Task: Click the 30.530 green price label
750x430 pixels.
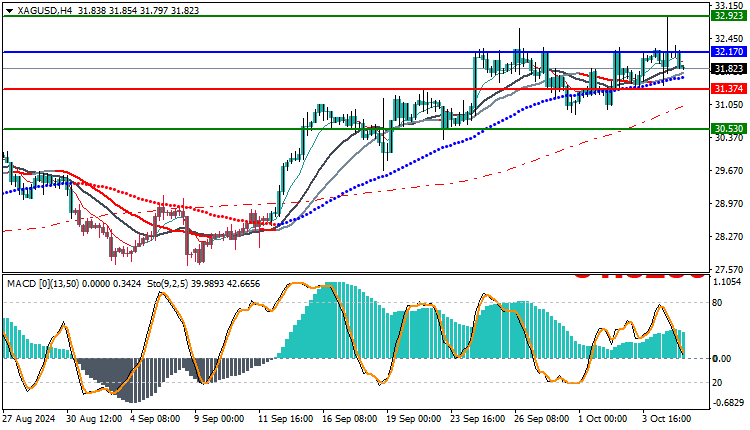Action: pos(728,129)
